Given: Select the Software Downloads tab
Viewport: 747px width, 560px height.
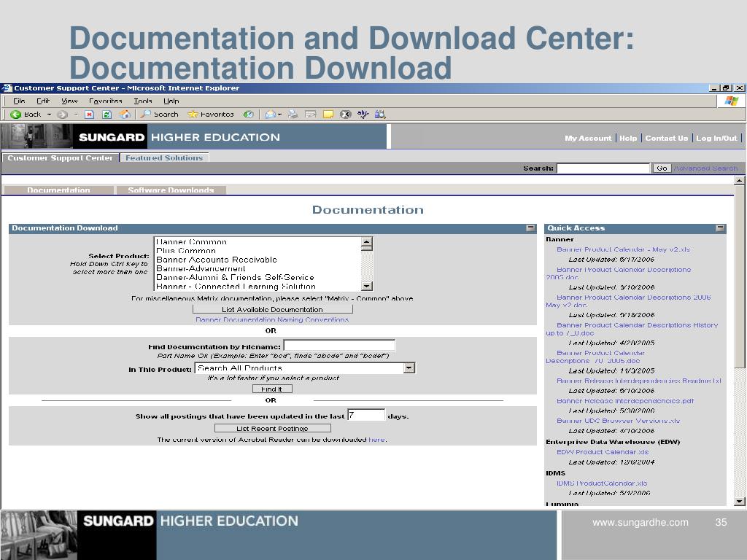Looking at the screenshot, I should pos(171,190).
